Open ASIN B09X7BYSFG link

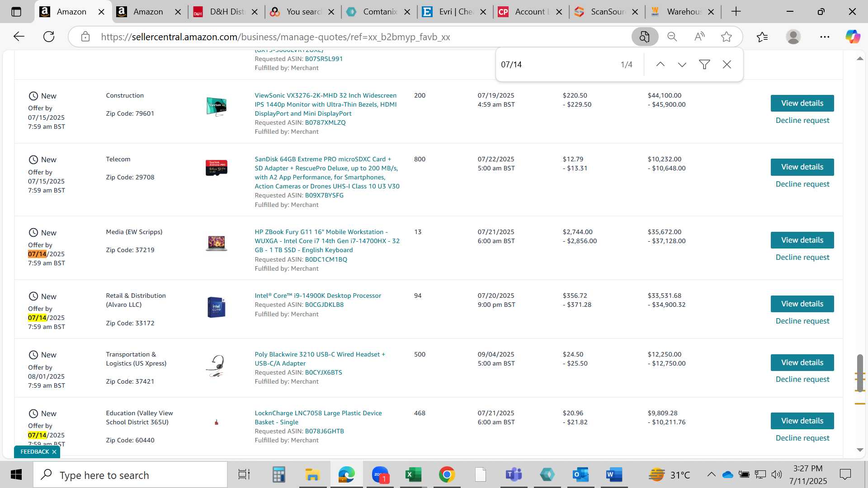click(x=324, y=195)
